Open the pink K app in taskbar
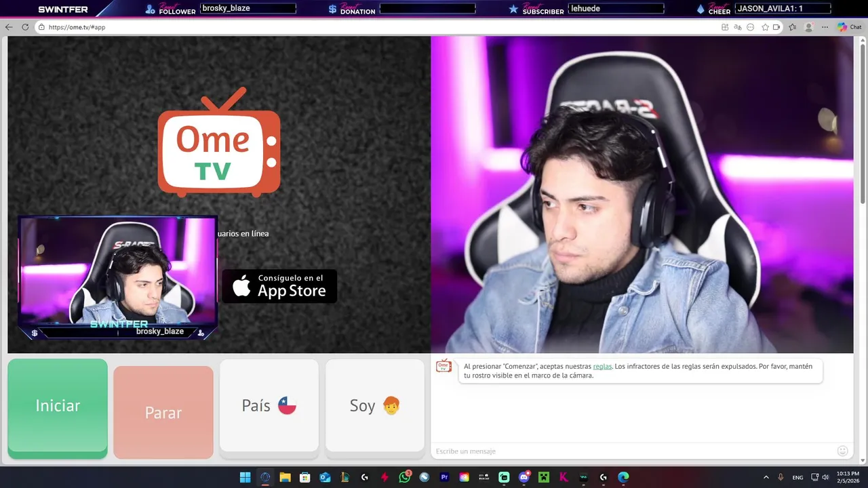The image size is (868, 488). (564, 477)
